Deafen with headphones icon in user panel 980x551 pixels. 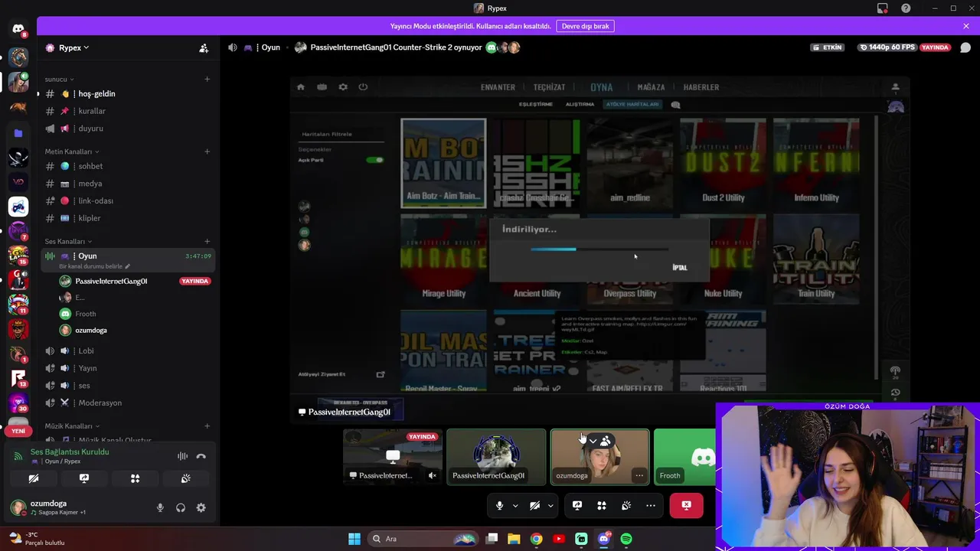tap(181, 507)
